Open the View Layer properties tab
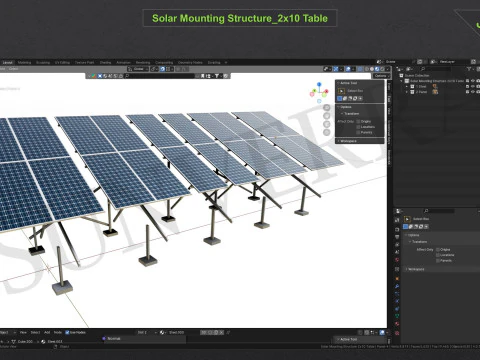 click(397, 244)
